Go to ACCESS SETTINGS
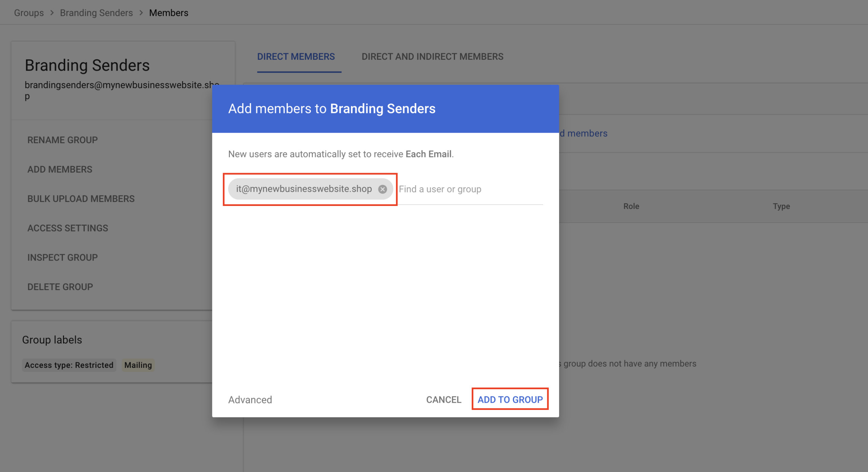The height and width of the screenshot is (472, 868). 68,228
